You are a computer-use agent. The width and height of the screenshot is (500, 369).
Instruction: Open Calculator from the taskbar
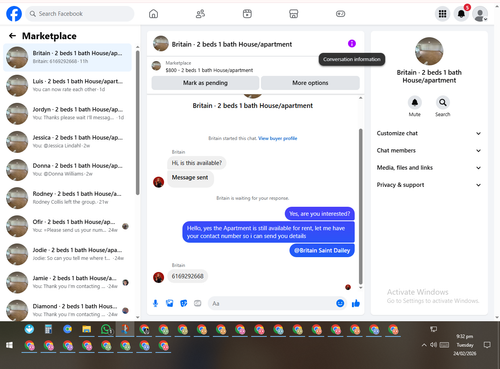pos(48,330)
